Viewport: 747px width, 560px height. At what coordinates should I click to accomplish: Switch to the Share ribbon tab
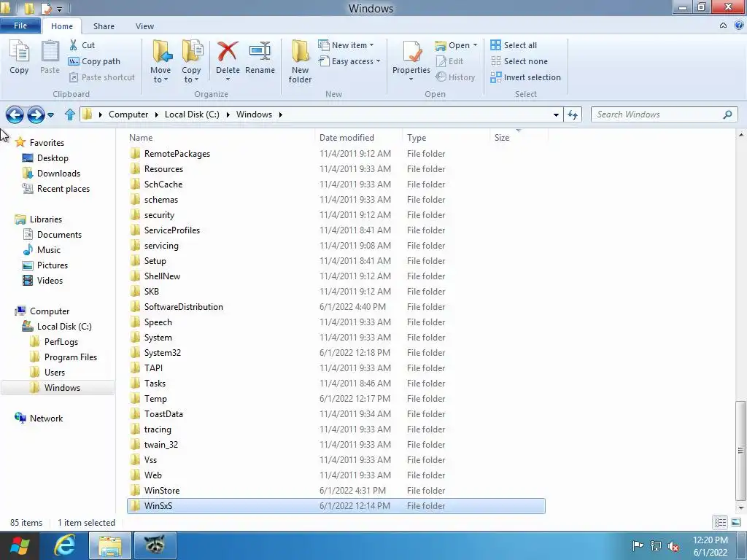pyautogui.click(x=104, y=26)
